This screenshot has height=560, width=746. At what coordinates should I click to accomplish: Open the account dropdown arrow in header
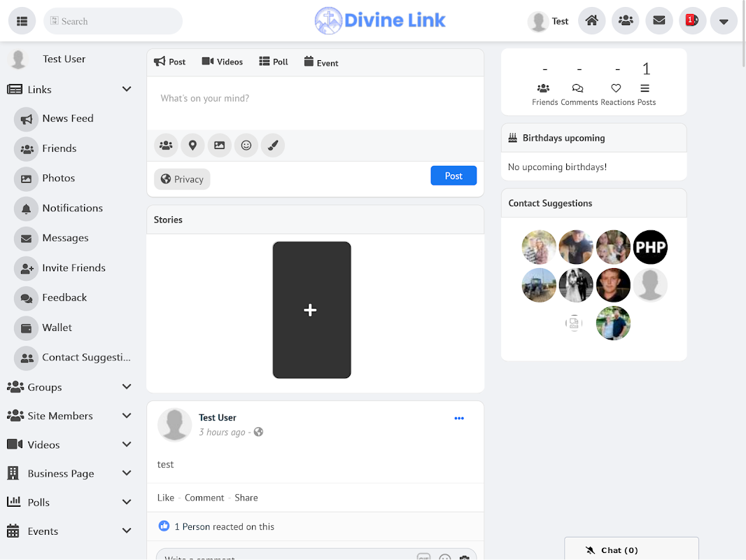click(x=724, y=21)
